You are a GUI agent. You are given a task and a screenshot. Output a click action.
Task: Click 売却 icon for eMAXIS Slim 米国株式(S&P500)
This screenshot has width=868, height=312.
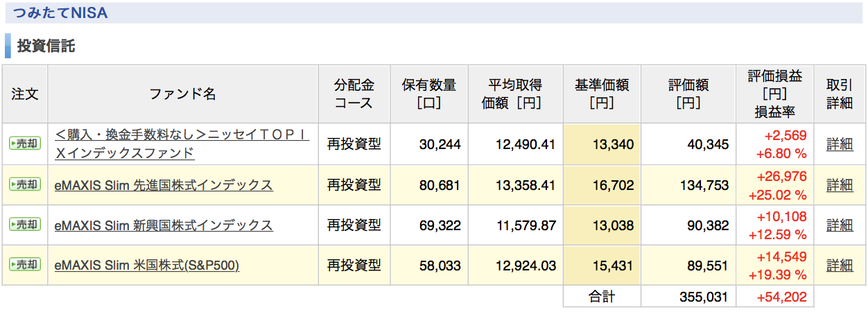25,264
